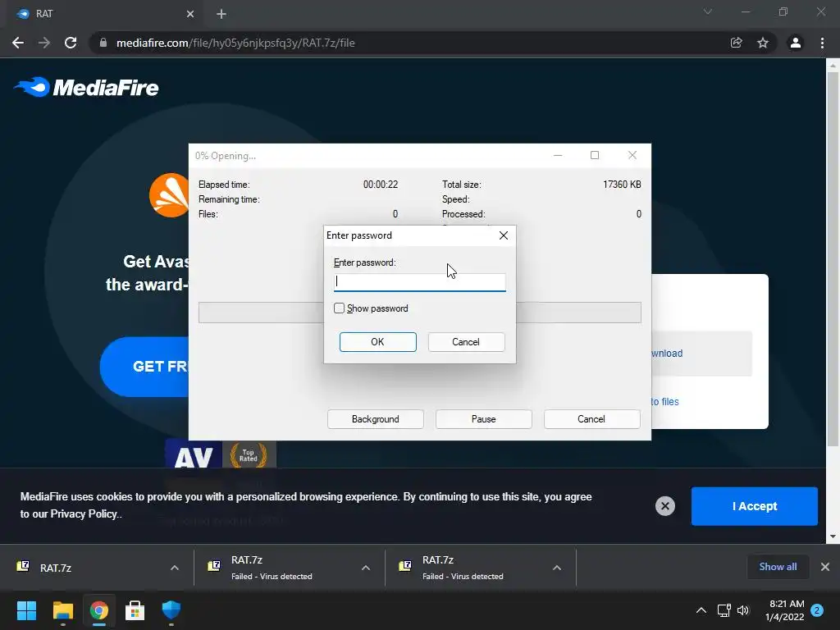Pause the 7-Zip extraction
The height and width of the screenshot is (630, 840).
pos(483,419)
